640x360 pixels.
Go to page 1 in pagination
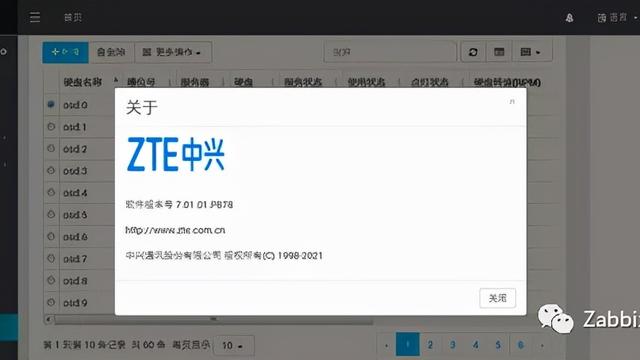tap(407, 345)
